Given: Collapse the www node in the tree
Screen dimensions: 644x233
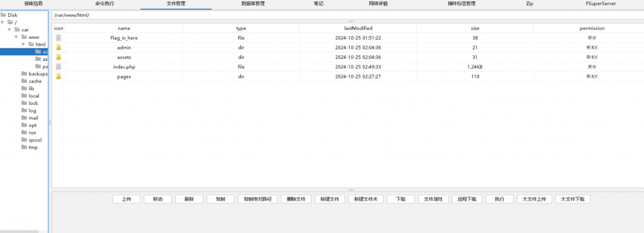Looking at the screenshot, I should pos(16,37).
